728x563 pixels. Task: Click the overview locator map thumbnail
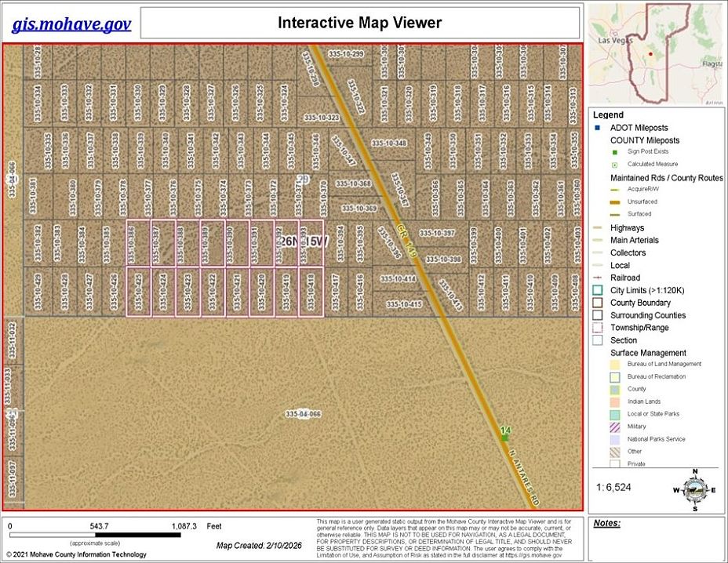[656, 53]
